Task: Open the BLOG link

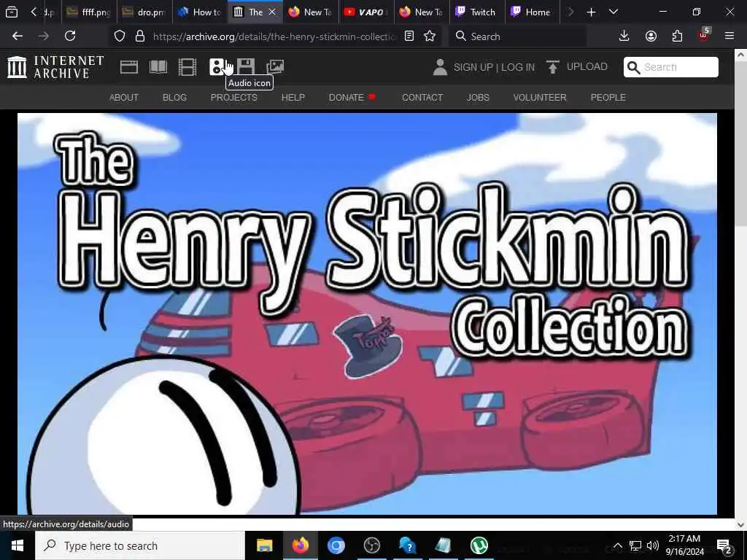Action: [174, 97]
